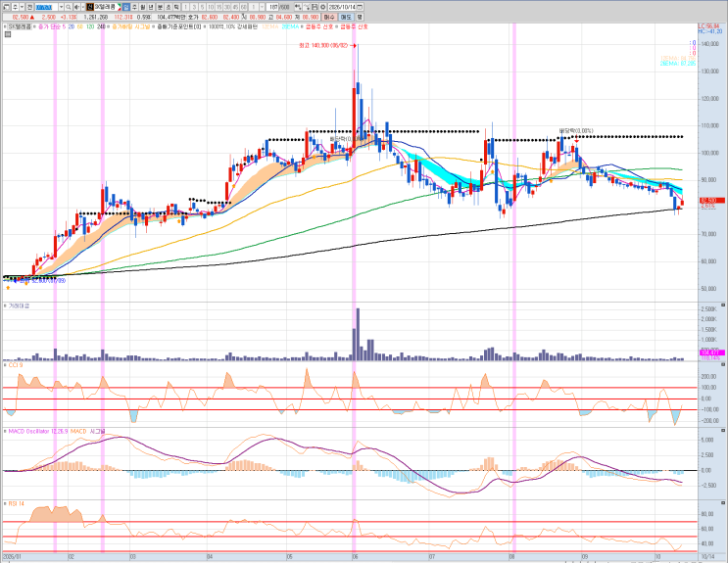This screenshot has width=728, height=563.
Task: Click the 120 moving average legend value
Action: point(89,26)
